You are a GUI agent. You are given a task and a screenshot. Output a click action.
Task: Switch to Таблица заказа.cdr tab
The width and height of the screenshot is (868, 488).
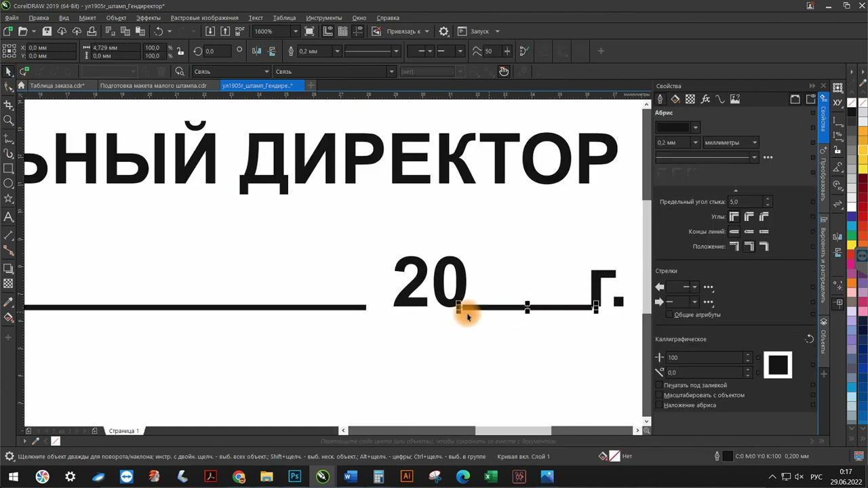(x=57, y=85)
